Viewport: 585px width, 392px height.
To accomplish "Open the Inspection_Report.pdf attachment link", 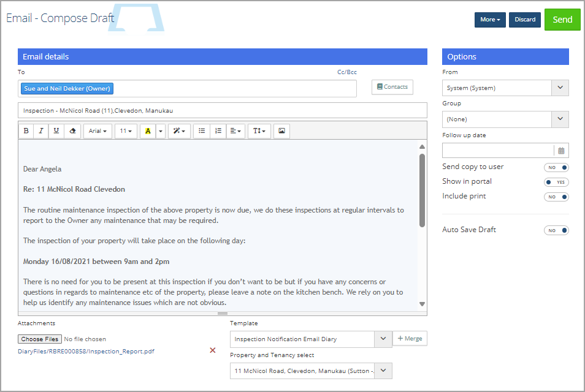I will coord(86,351).
